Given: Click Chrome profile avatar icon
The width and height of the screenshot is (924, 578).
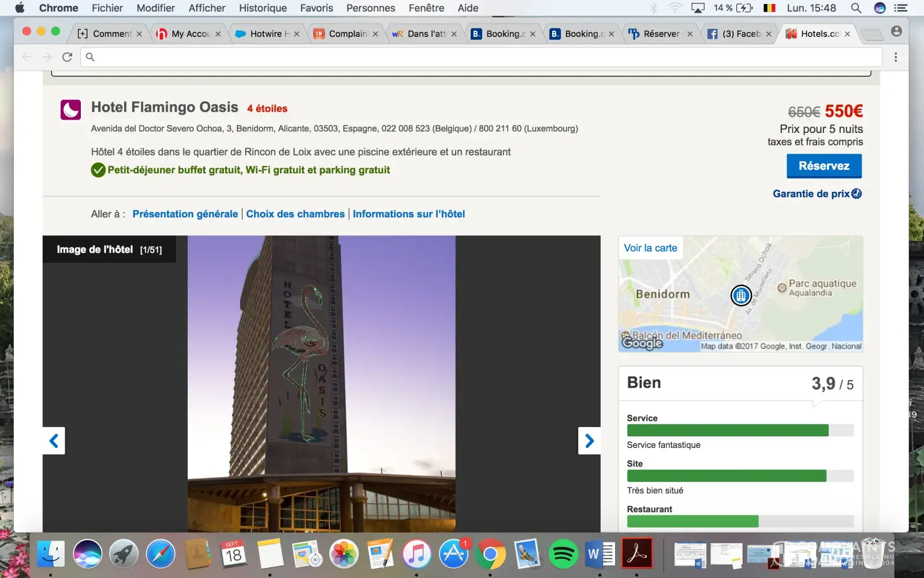Looking at the screenshot, I should (x=896, y=31).
